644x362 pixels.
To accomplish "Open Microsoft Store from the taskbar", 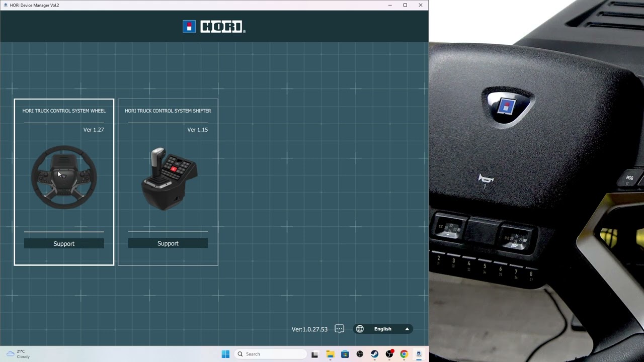I will [345, 354].
